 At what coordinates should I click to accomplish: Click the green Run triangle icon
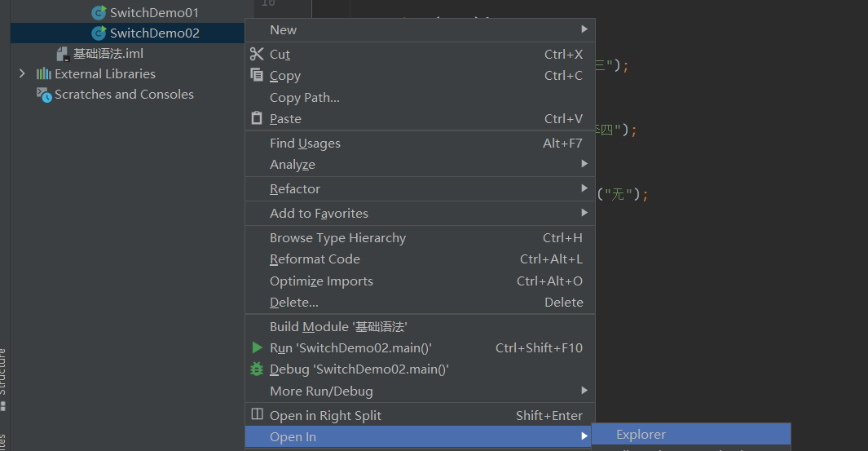(x=257, y=348)
